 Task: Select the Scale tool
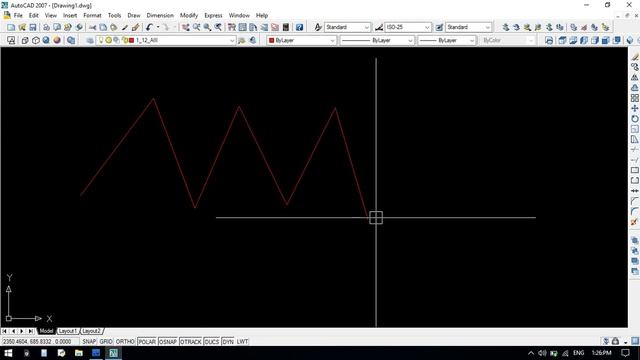[x=635, y=129]
